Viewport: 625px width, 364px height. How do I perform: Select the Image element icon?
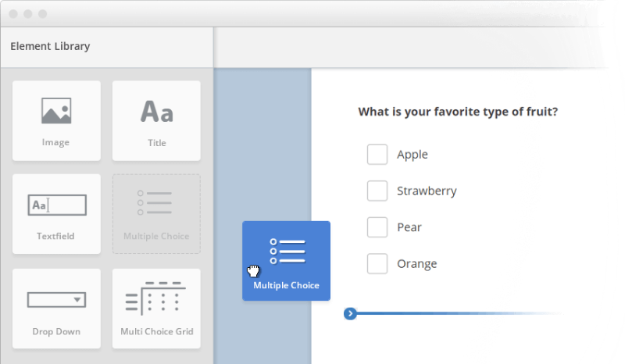56,111
